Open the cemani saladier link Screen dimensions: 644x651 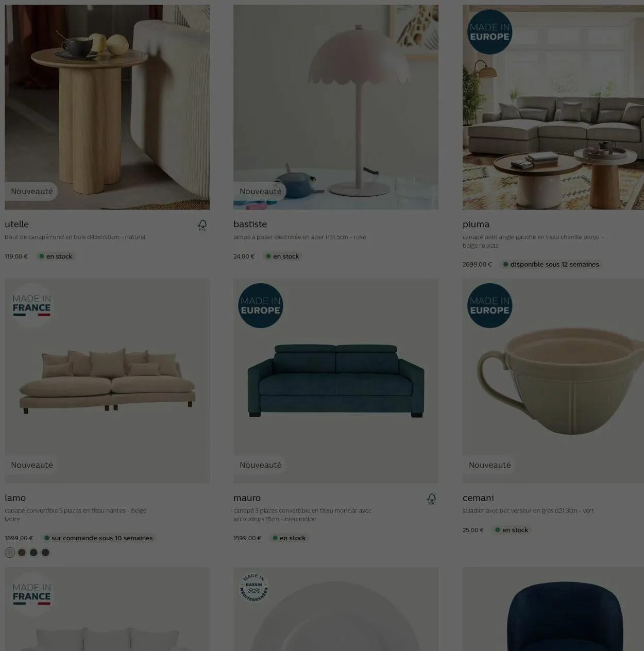478,498
